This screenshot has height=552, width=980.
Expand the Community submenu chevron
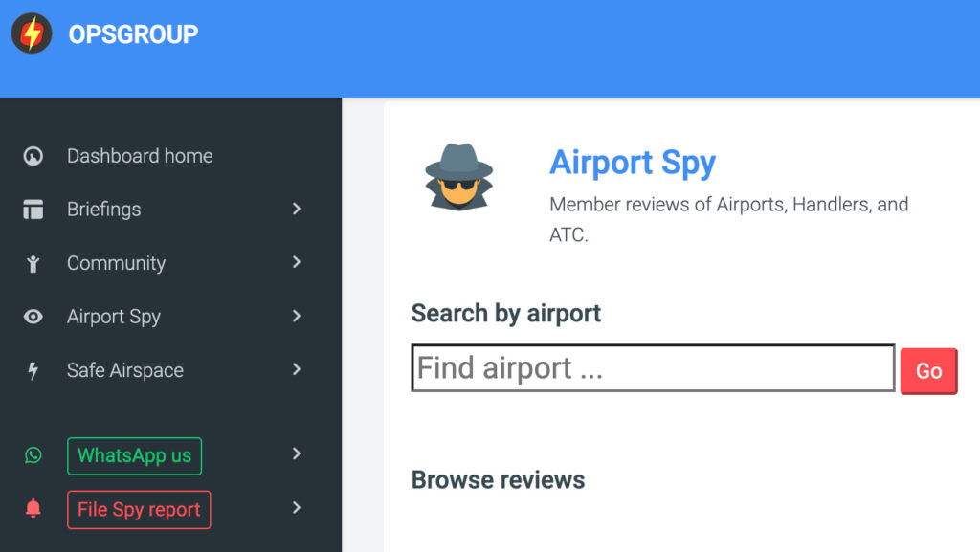(297, 262)
